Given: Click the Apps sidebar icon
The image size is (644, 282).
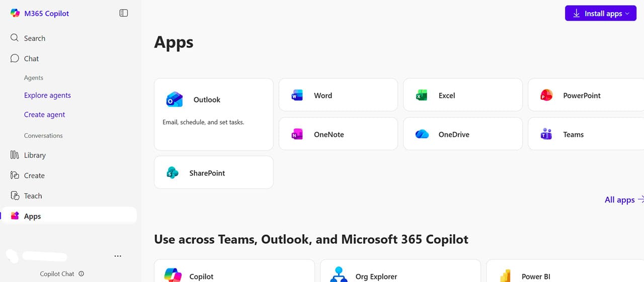Looking at the screenshot, I should coord(15,216).
